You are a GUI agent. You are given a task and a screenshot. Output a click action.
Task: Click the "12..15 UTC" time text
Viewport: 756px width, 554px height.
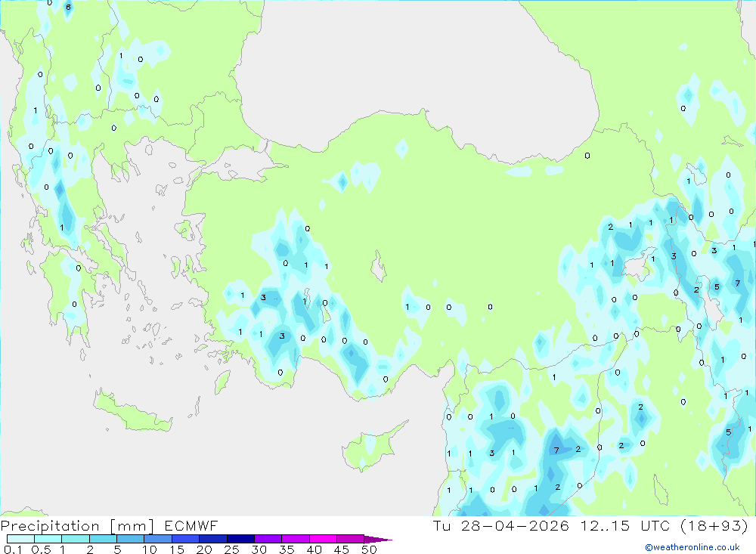(x=625, y=526)
